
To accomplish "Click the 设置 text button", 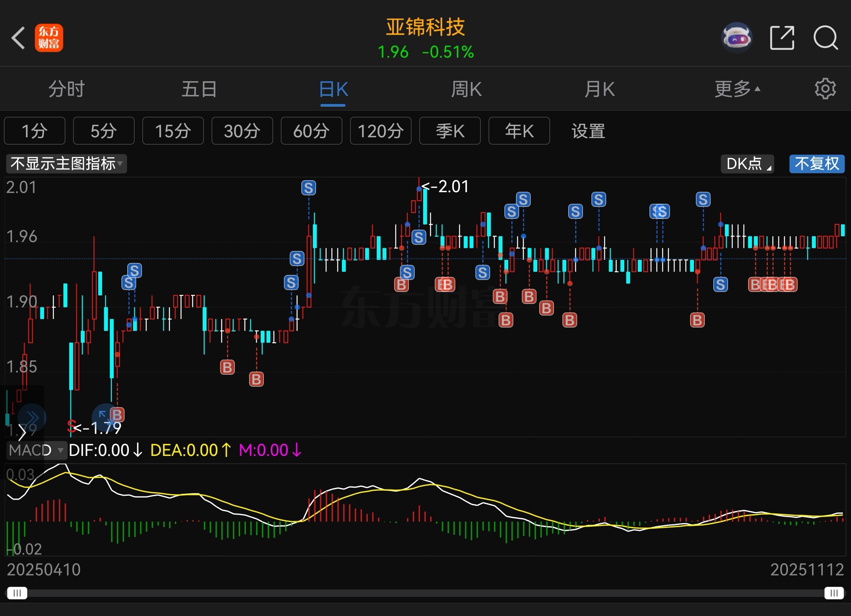I will click(x=588, y=131).
